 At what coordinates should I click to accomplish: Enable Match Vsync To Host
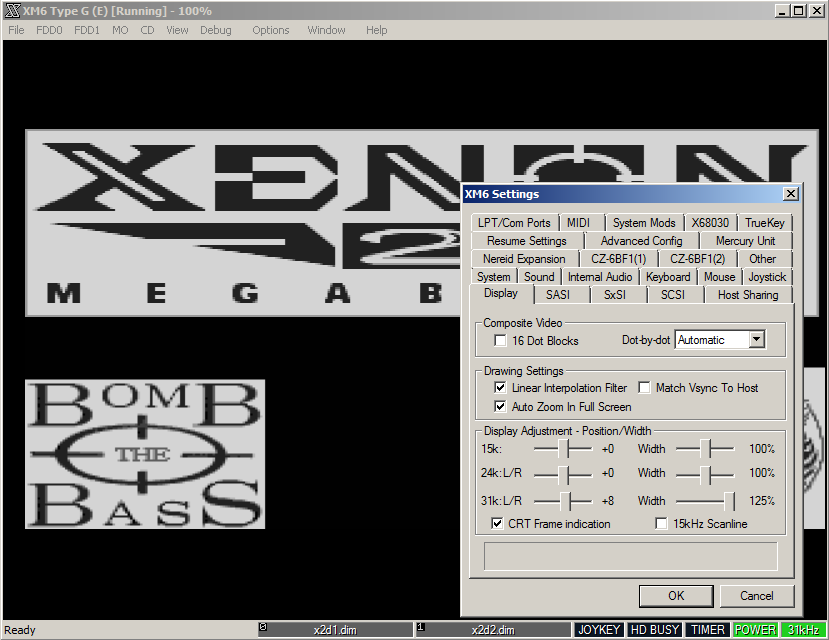[644, 387]
